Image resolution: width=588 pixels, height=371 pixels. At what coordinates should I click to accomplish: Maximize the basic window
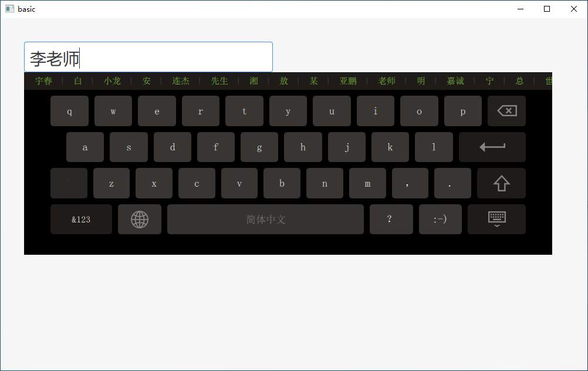point(547,9)
